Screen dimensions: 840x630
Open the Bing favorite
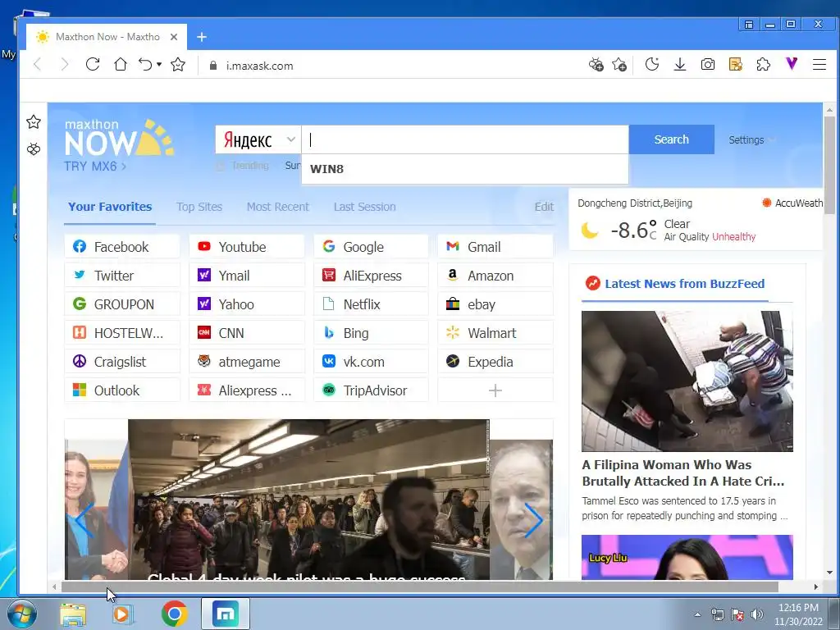(x=372, y=333)
